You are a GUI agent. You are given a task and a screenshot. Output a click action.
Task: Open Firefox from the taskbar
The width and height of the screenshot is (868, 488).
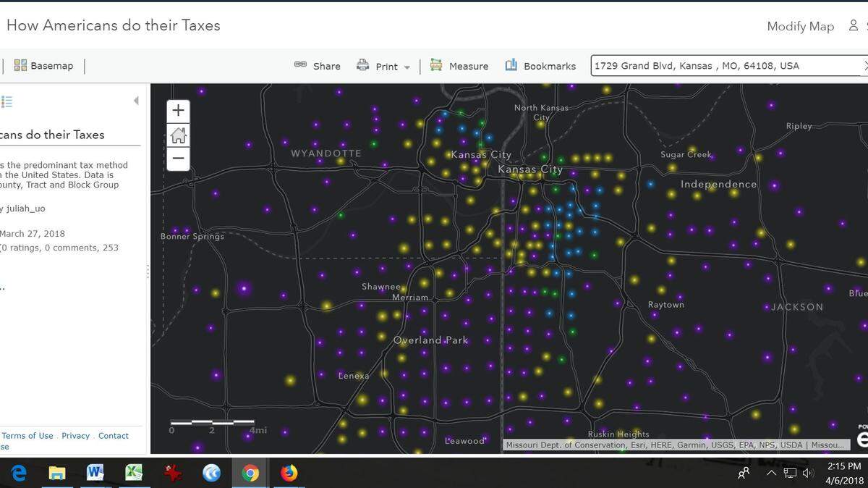tap(289, 473)
